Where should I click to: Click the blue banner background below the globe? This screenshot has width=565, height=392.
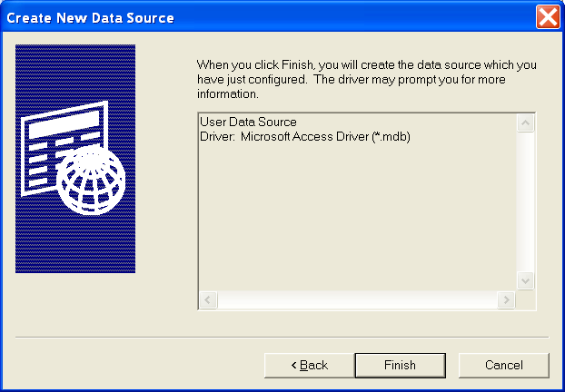click(75, 245)
